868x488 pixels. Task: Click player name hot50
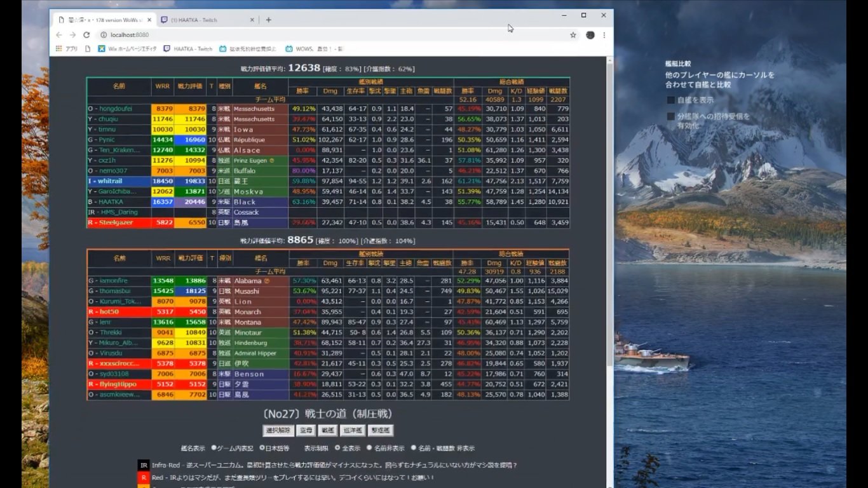coord(109,312)
